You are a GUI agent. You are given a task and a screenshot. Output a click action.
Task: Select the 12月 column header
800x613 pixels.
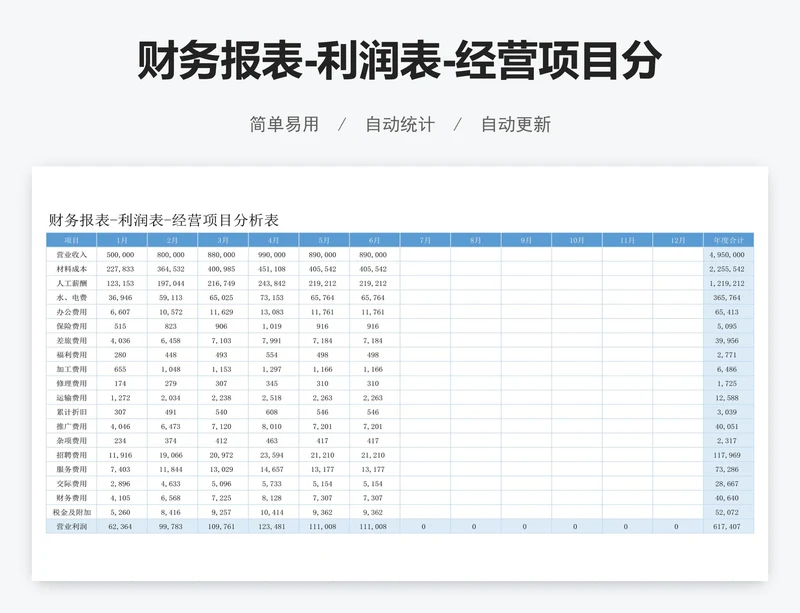(678, 240)
